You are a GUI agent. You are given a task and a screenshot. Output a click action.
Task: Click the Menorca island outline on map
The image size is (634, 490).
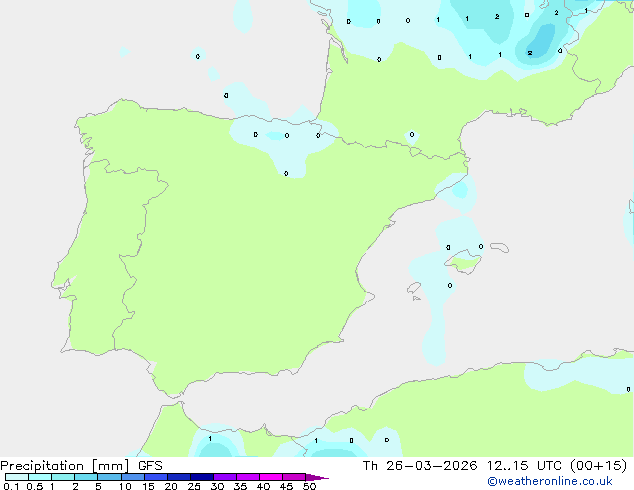pyautogui.click(x=499, y=247)
